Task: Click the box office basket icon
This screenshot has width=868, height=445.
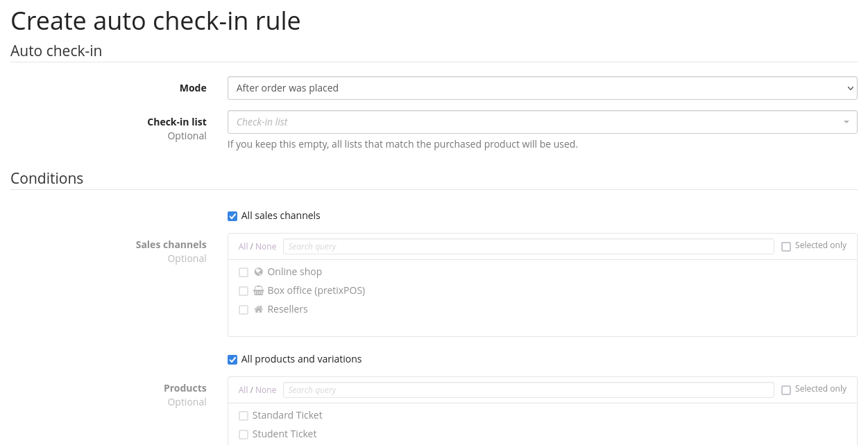Action: 259,290
